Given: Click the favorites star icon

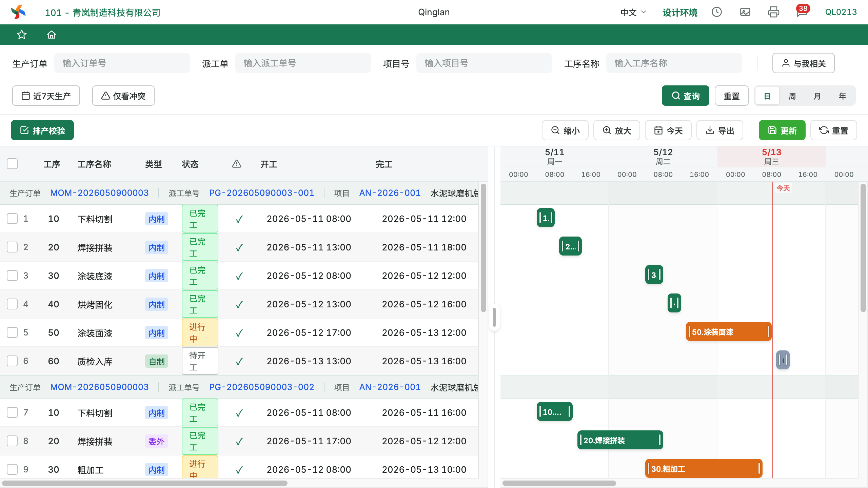Looking at the screenshot, I should tap(22, 35).
